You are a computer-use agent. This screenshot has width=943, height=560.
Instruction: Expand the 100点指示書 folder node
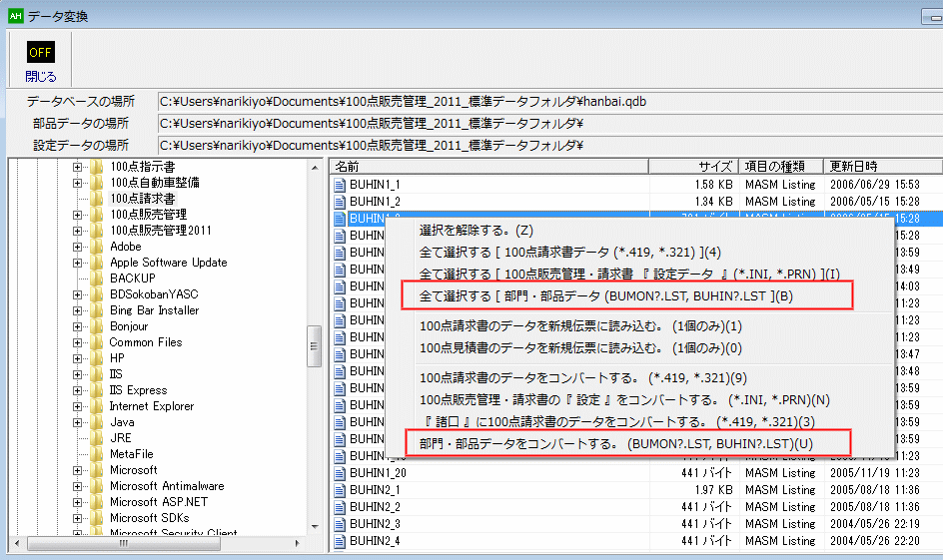tap(77, 167)
